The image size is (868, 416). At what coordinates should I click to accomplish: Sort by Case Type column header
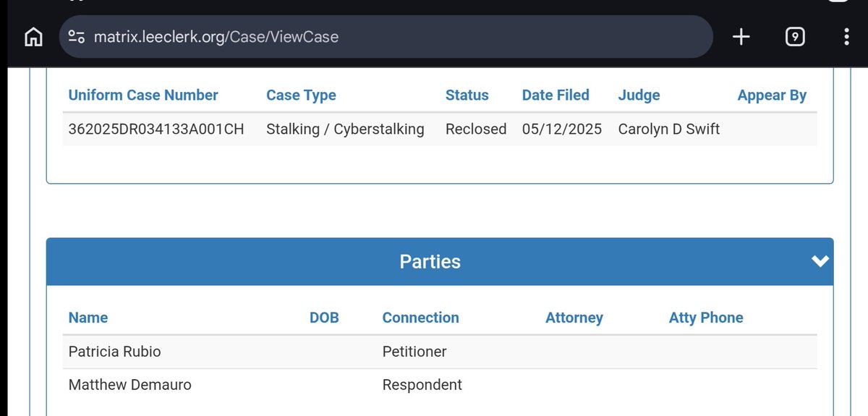[x=301, y=95]
